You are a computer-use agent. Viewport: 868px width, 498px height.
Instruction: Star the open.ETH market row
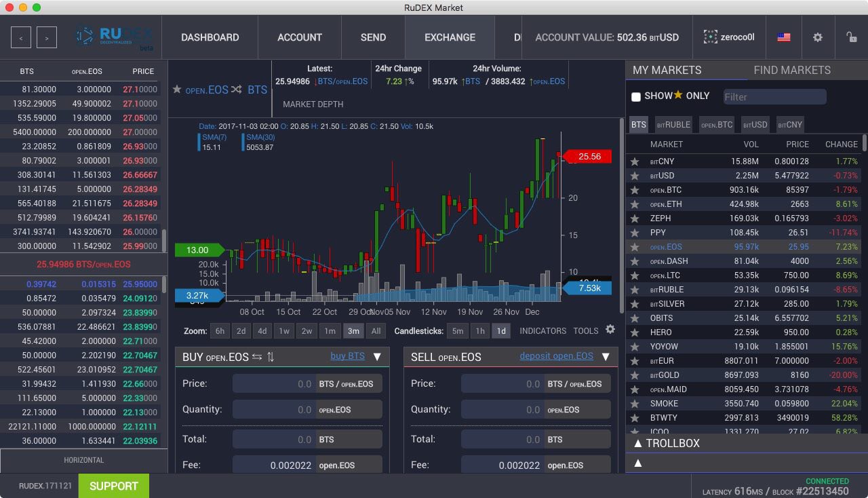(635, 204)
